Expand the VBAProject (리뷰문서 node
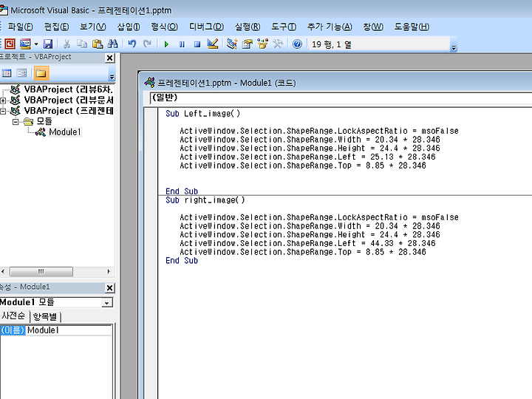 click(3, 100)
